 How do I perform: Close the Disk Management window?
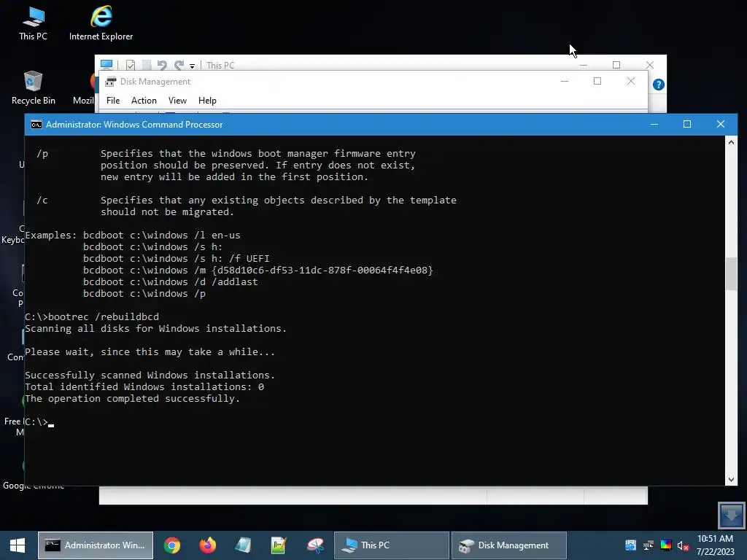pyautogui.click(x=631, y=82)
